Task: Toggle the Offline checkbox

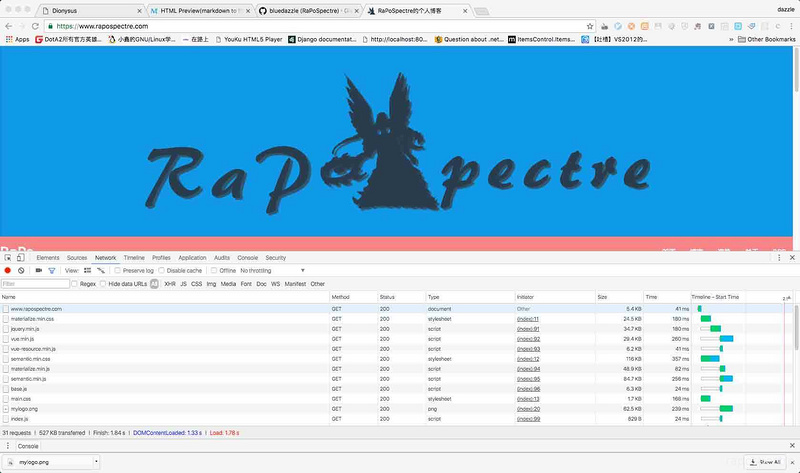Action: click(x=214, y=270)
